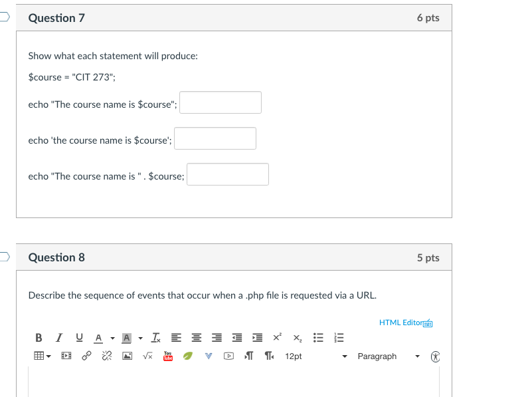Image resolution: width=532 pixels, height=397 pixels.
Task: Choose the text color button
Action: (98, 338)
